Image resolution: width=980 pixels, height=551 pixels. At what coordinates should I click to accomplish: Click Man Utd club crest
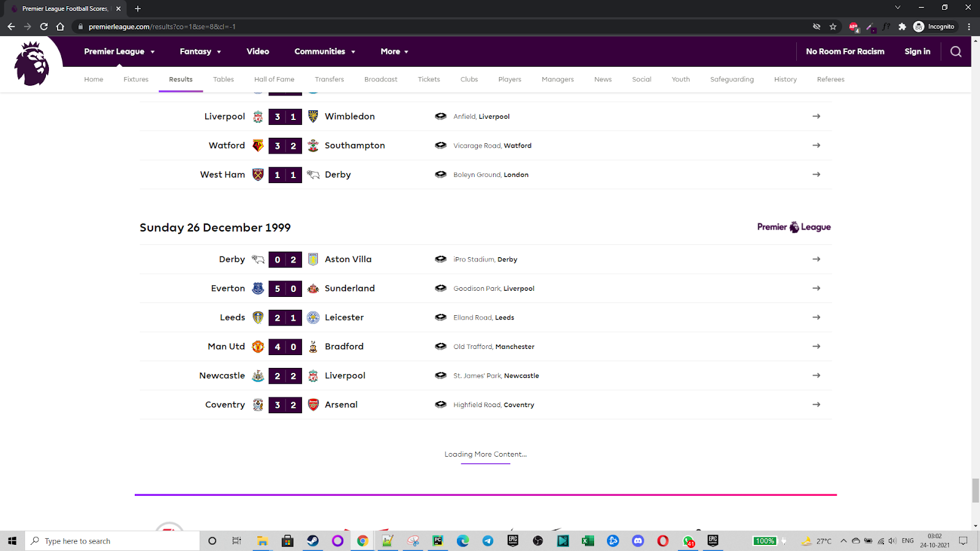tap(258, 347)
